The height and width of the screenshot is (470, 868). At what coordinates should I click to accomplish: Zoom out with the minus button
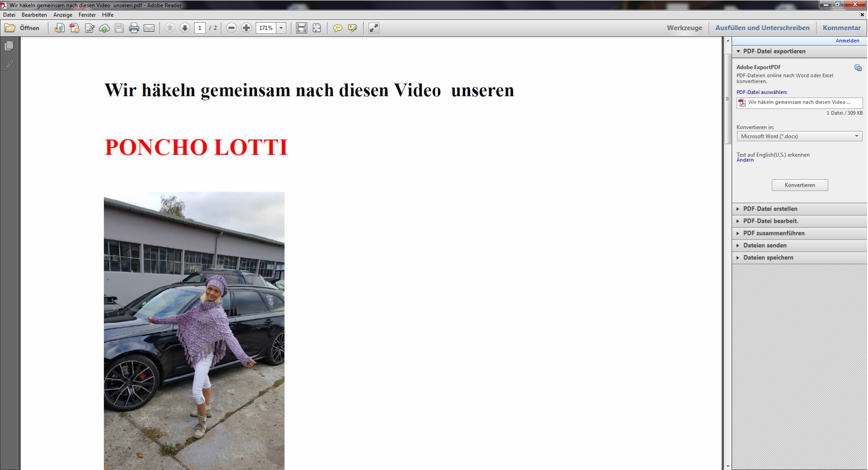coord(231,28)
